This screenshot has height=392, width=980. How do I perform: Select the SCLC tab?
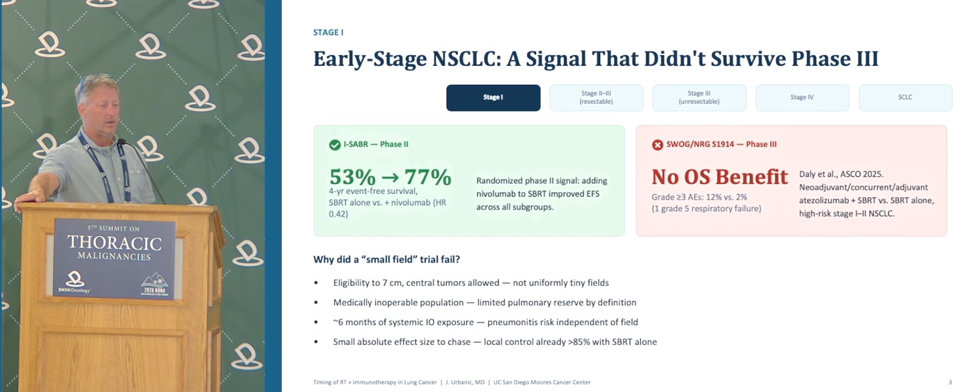click(x=905, y=98)
